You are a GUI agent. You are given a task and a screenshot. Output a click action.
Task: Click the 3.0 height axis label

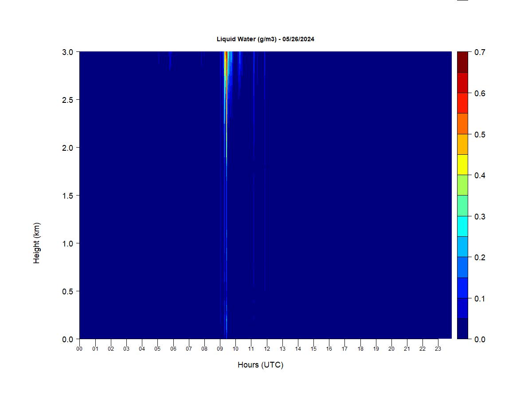click(68, 52)
